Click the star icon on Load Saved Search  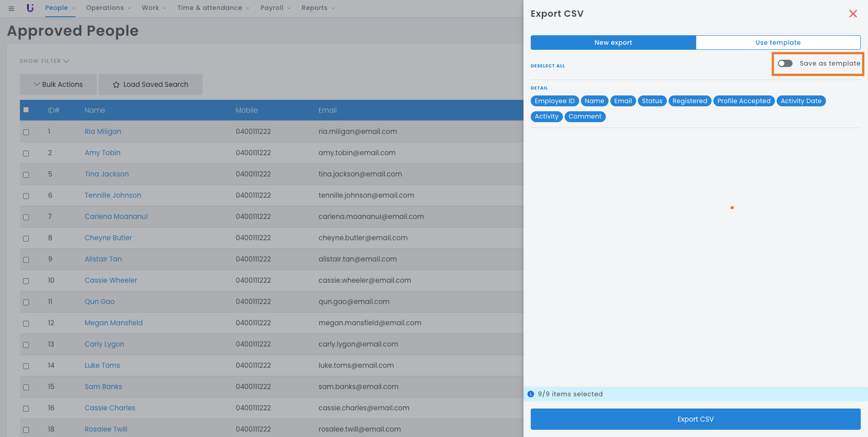[x=116, y=85]
